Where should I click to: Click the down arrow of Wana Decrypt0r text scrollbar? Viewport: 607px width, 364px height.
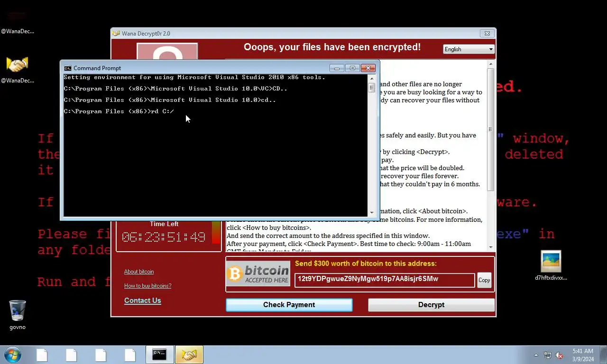pos(491,247)
